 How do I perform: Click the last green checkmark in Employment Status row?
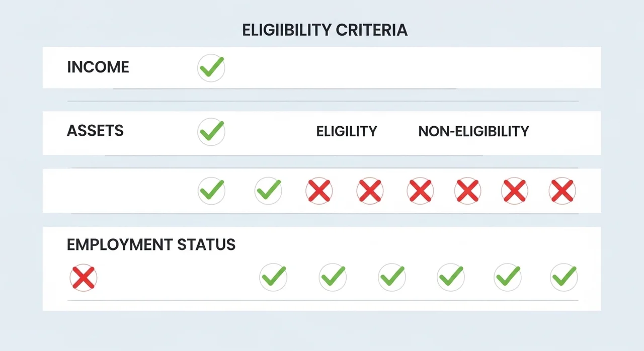pos(563,277)
